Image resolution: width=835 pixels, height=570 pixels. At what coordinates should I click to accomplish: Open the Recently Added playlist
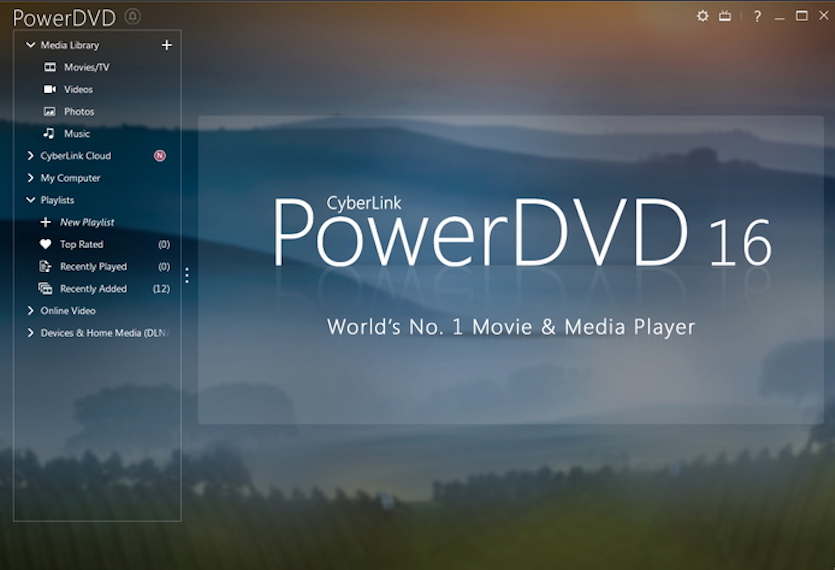[93, 289]
